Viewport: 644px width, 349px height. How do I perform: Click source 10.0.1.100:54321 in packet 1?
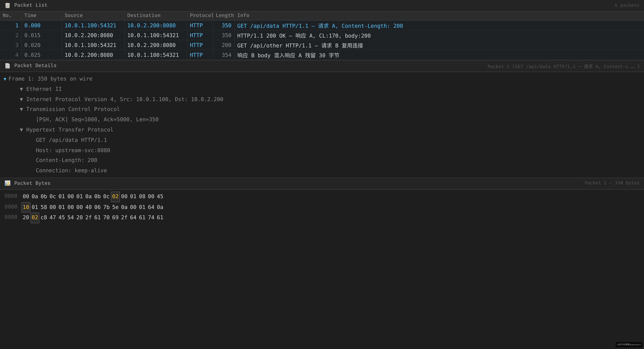click(90, 26)
